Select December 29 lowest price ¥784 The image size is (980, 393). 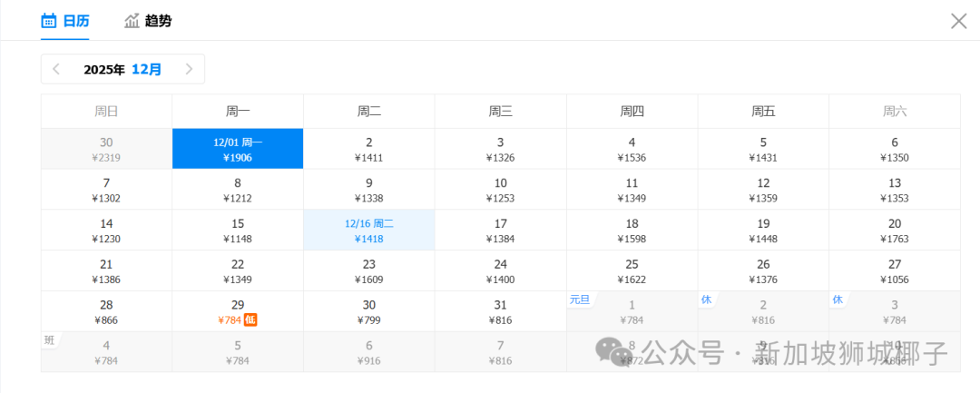coord(238,311)
